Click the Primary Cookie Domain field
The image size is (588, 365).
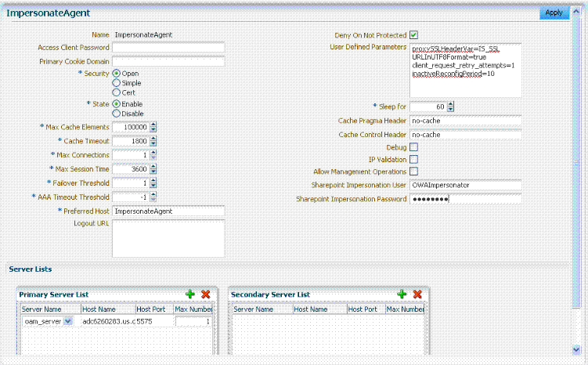[x=168, y=61]
